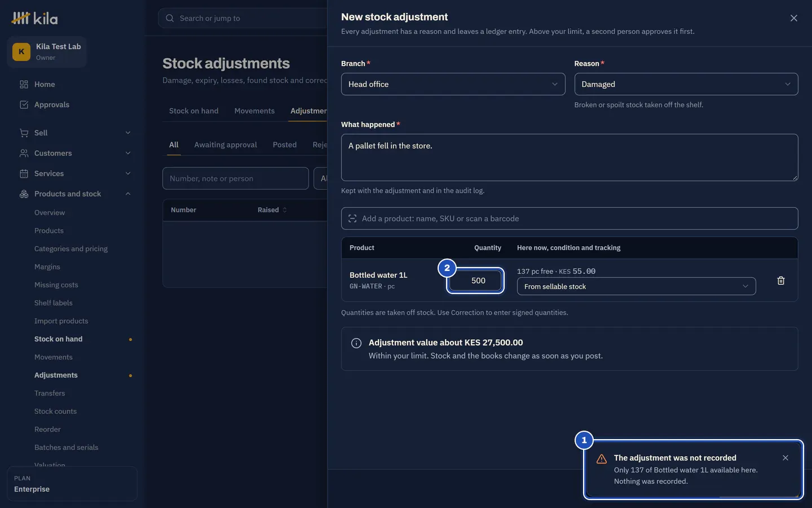812x508 pixels.
Task: Click the Approvals checklist icon
Action: 24,105
